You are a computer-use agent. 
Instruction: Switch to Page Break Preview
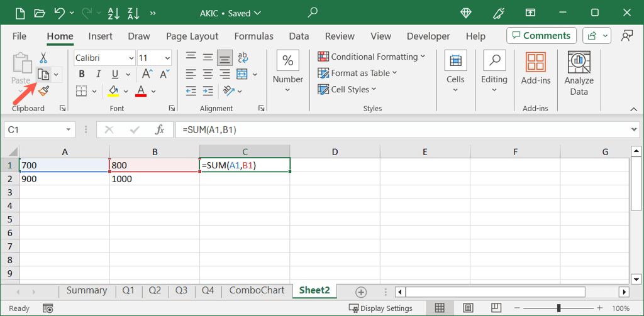(x=496, y=308)
